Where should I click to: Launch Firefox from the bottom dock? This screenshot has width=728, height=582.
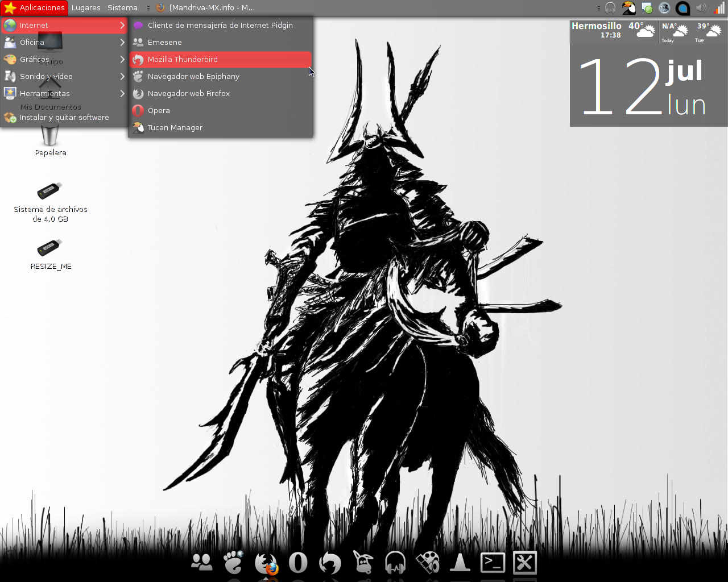point(266,563)
